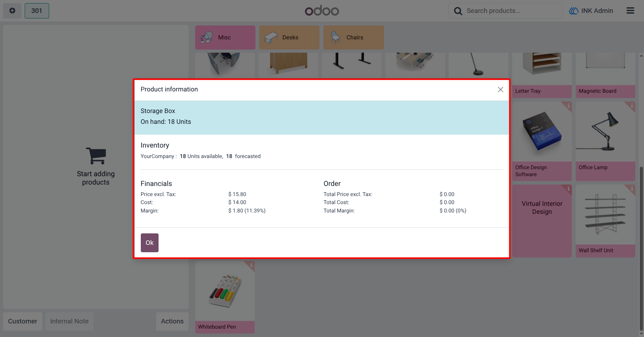Screen dimensions: 644x337
Task: Select the Office Design Software product
Action: tap(542, 141)
